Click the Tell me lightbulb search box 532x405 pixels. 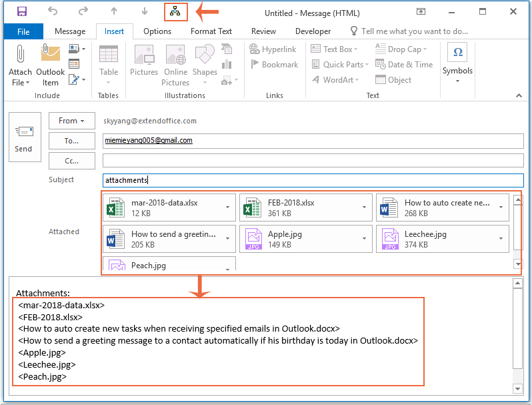[409, 31]
